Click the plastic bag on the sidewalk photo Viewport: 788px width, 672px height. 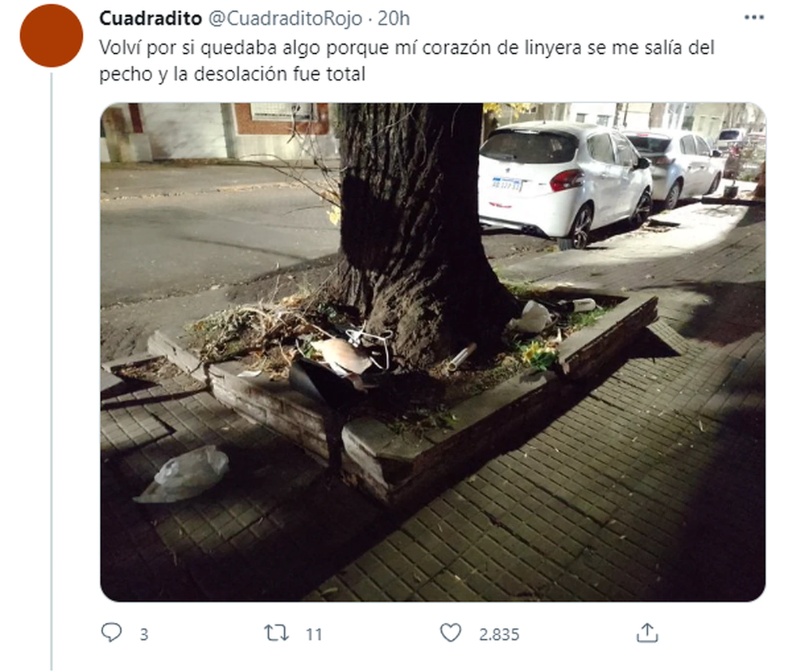183,474
